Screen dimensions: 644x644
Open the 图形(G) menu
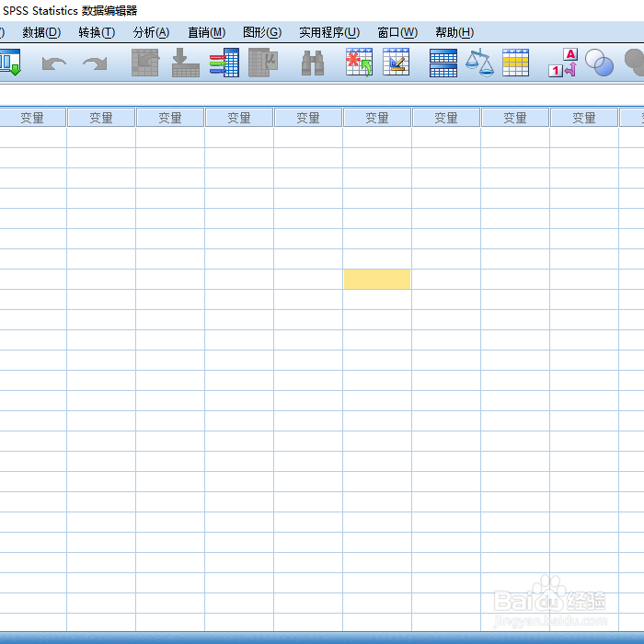pyautogui.click(x=262, y=32)
